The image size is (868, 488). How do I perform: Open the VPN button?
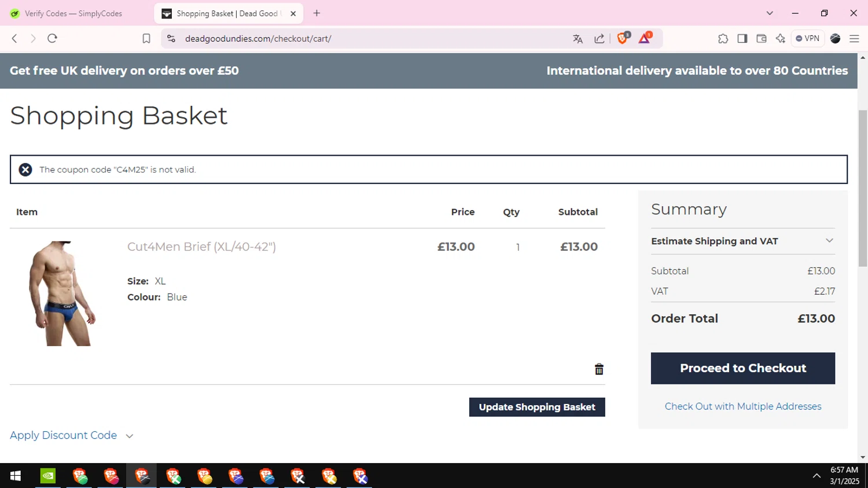(x=808, y=38)
